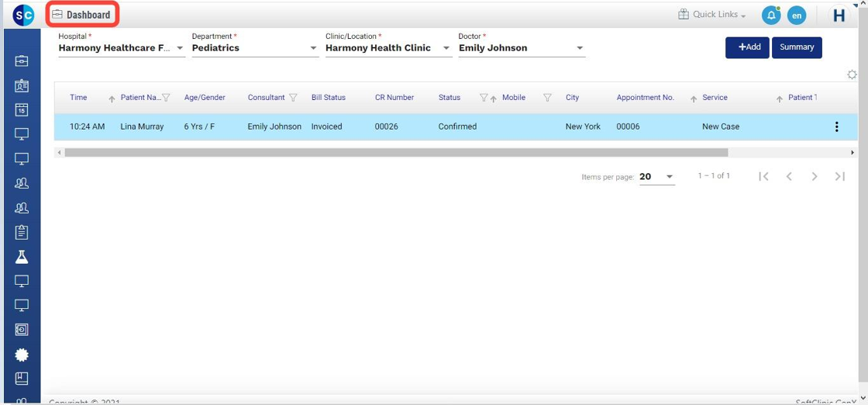Click the '6 Yrs / F' cell
This screenshot has height=405, width=868.
[x=199, y=127]
